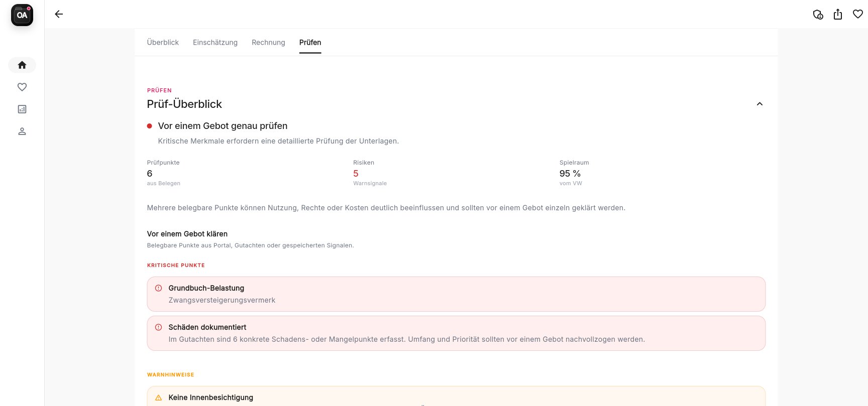Open the home page in sidebar
Image resolution: width=868 pixels, height=406 pixels.
[22, 65]
